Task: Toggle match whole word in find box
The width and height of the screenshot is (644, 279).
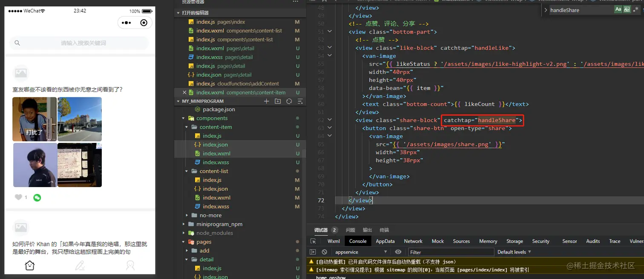Action: [x=627, y=10]
